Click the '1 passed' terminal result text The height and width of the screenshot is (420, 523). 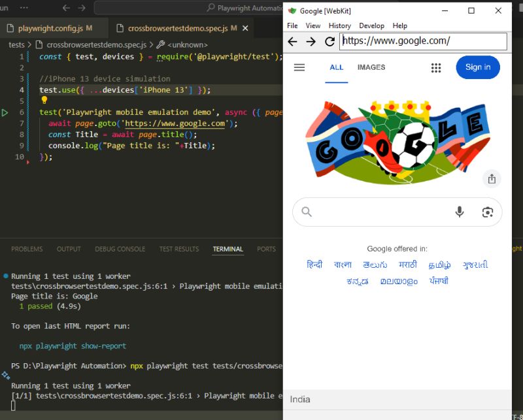[x=36, y=306]
